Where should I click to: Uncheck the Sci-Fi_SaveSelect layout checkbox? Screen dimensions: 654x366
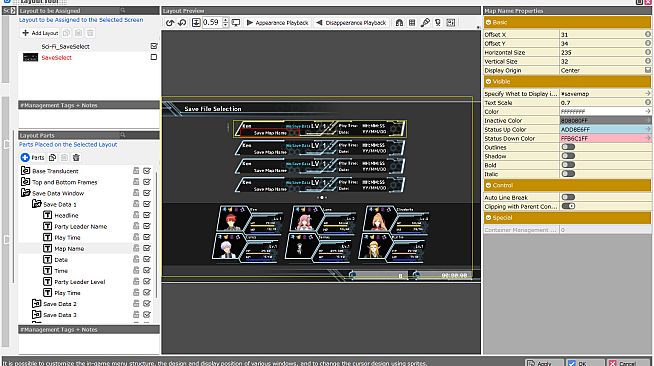tap(154, 46)
